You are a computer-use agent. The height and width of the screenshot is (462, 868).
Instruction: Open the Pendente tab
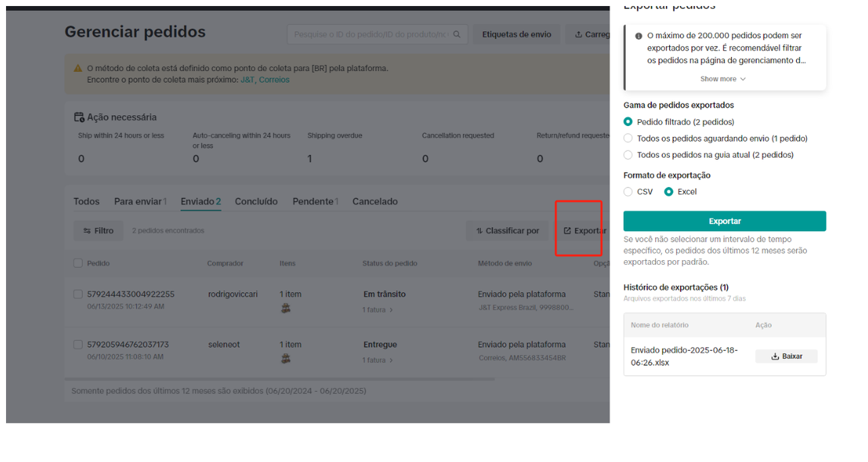tap(315, 201)
